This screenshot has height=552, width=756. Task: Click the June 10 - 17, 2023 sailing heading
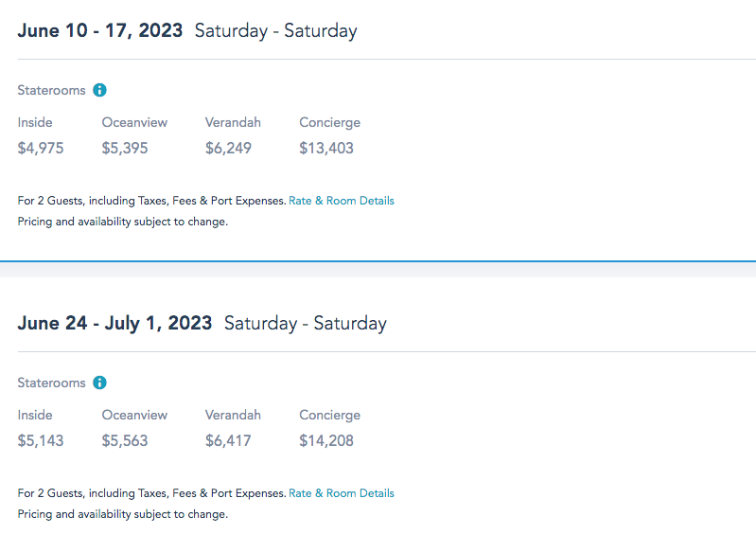[x=100, y=30]
